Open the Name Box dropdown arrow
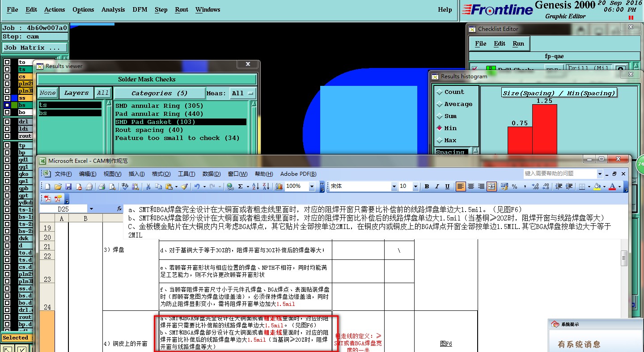Screen dimensions: 644x352 pos(91,209)
